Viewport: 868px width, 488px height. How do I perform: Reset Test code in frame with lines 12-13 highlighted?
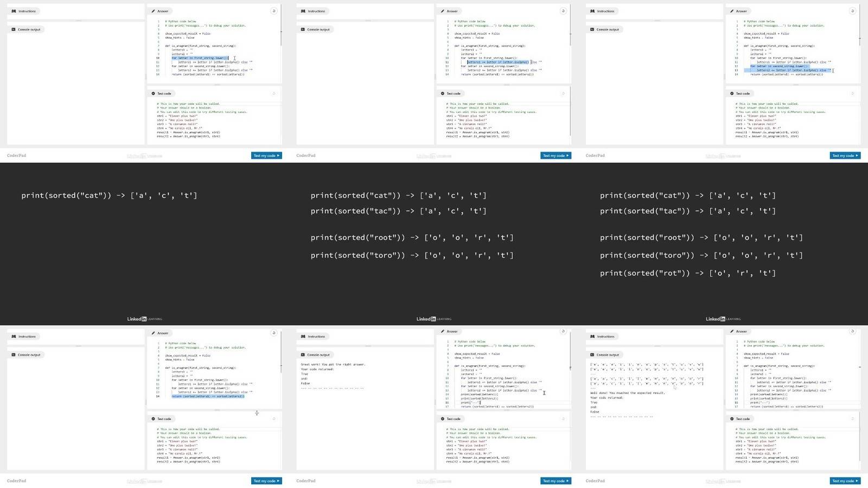pos(852,93)
